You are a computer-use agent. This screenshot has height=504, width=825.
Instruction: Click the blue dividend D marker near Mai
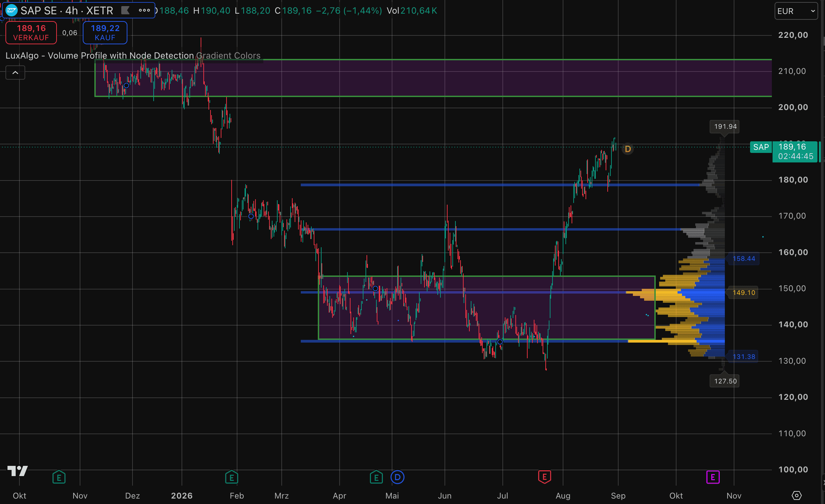point(397,477)
